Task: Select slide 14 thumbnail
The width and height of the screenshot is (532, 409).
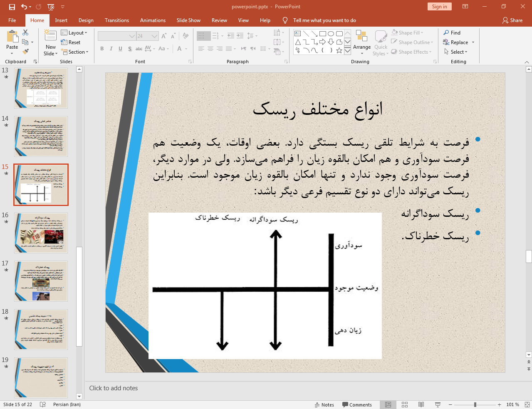Action: tap(41, 136)
